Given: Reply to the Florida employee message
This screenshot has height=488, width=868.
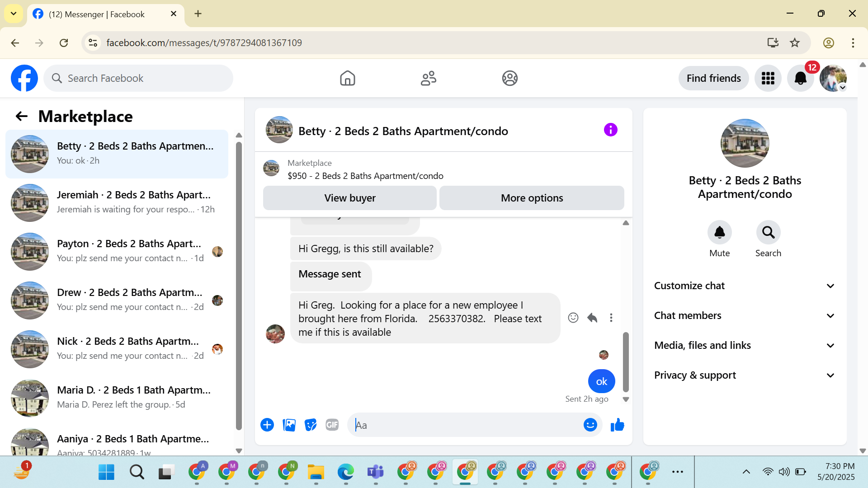Looking at the screenshot, I should 592,318.
